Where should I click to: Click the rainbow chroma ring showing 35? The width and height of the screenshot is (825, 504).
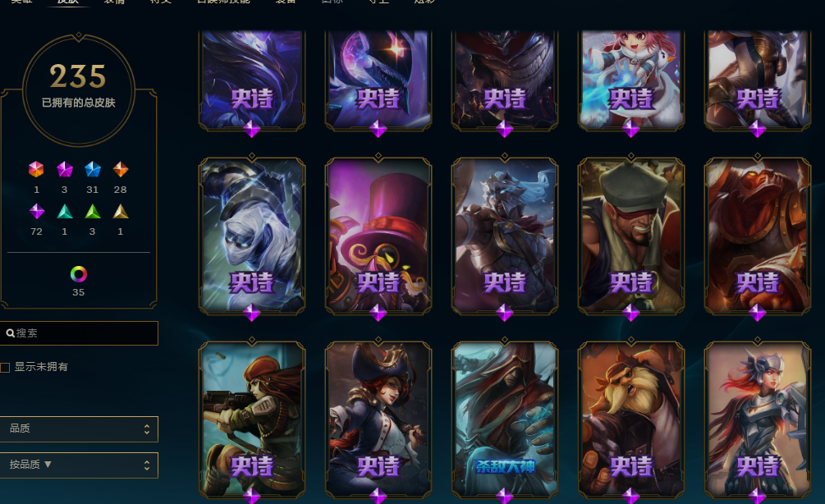[x=79, y=274]
